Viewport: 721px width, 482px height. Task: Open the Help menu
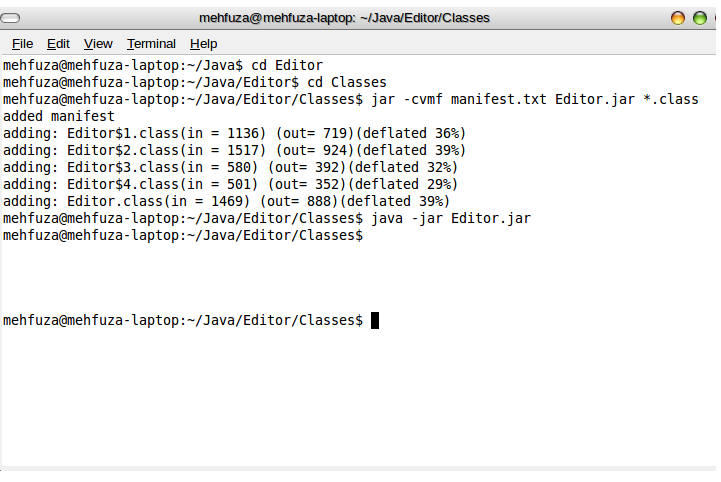pos(203,44)
